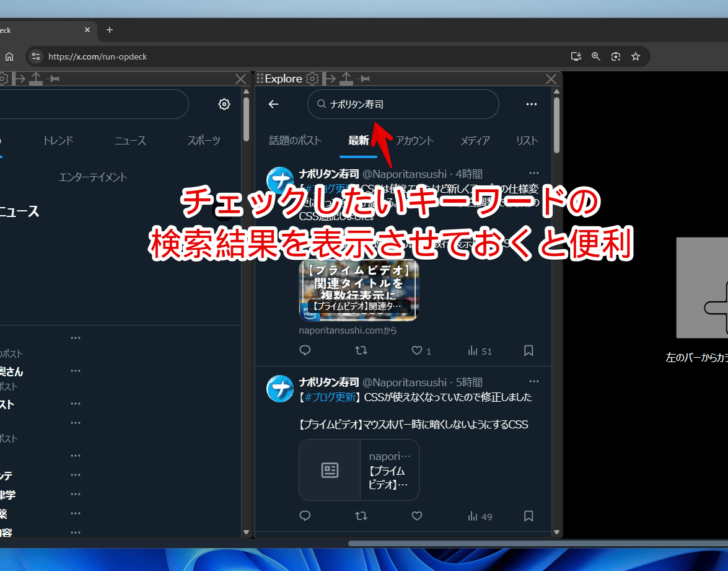Add a new column with plus button
The height and width of the screenshot is (571, 728).
702,288
